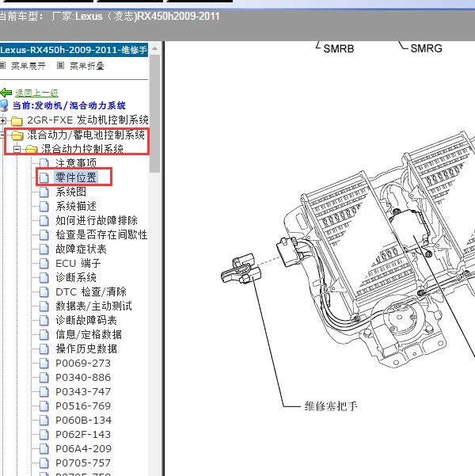Click document icon beside P0343-747
The image size is (475, 476).
[44, 392]
